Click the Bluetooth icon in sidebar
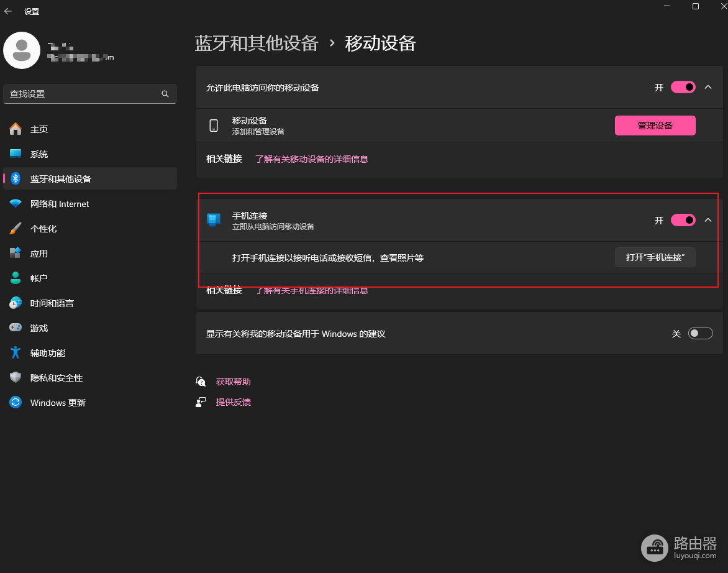728x573 pixels. tap(16, 179)
